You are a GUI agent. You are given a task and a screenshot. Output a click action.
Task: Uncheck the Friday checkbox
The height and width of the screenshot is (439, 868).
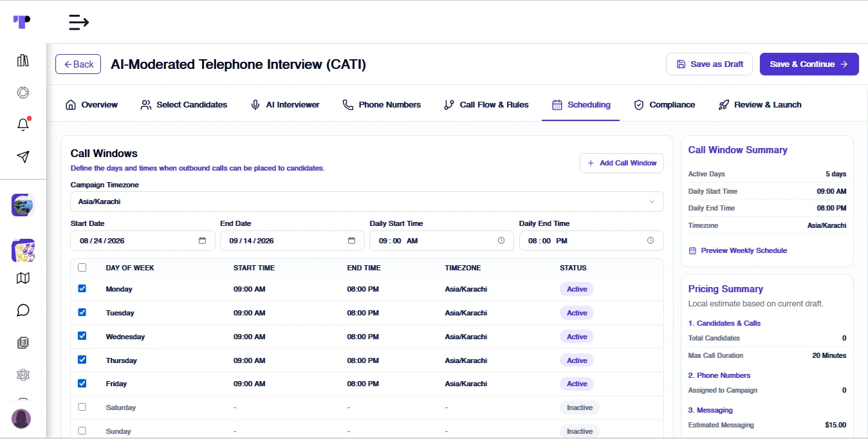(82, 383)
